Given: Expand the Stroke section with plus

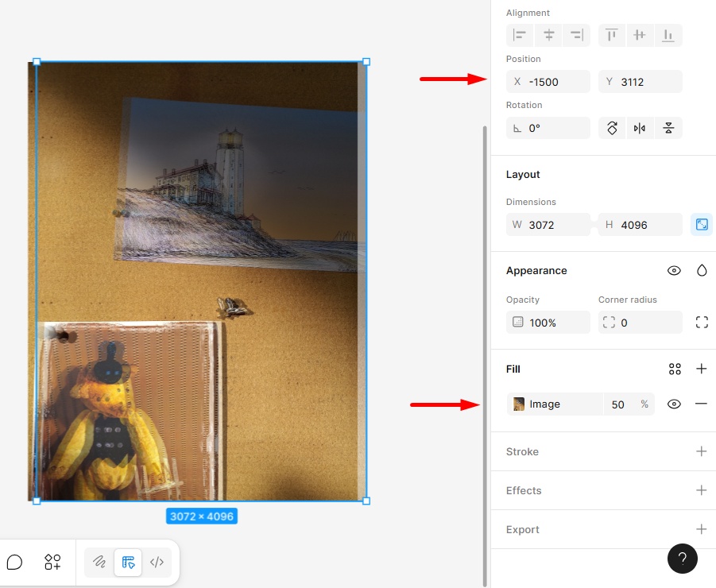Looking at the screenshot, I should coord(702,451).
